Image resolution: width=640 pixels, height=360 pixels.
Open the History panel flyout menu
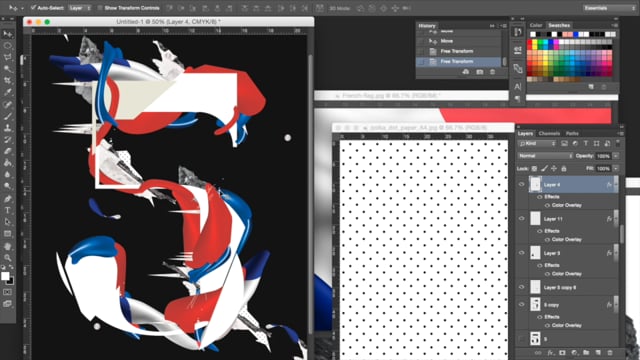pyautogui.click(x=504, y=26)
